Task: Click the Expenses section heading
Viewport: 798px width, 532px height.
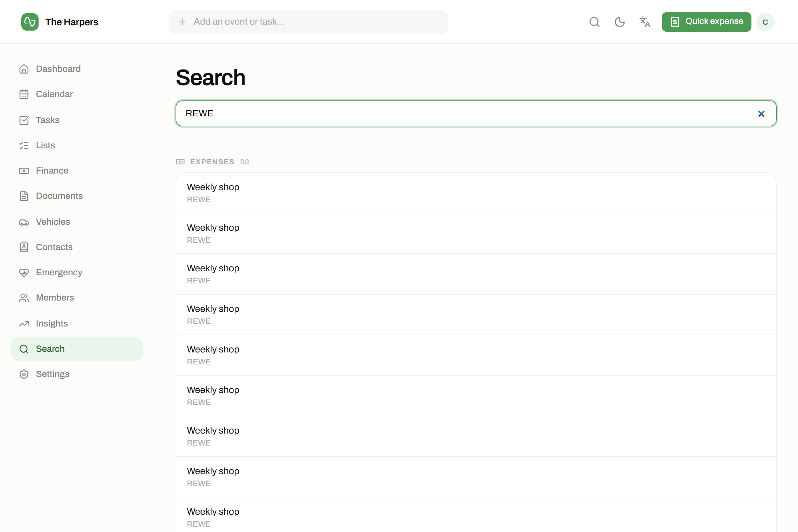Action: tap(212, 162)
